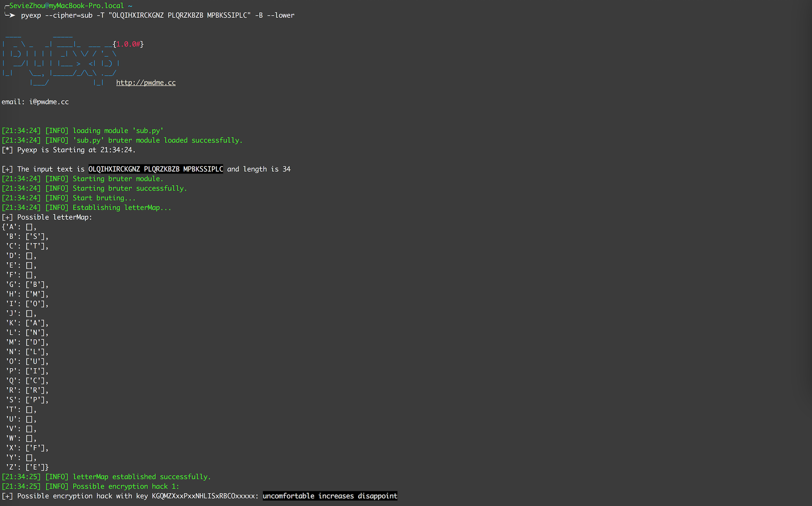
Task: Click the key string KGQMZXxxPxxNHLISxRBCOxxxxx
Action: coord(203,496)
